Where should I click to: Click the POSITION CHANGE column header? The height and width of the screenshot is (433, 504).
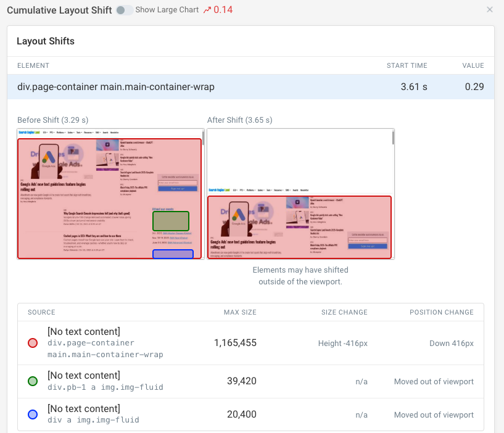click(442, 313)
